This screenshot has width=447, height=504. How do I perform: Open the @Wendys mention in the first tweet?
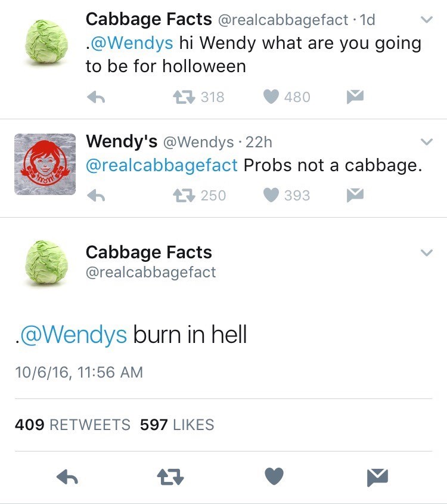(131, 44)
